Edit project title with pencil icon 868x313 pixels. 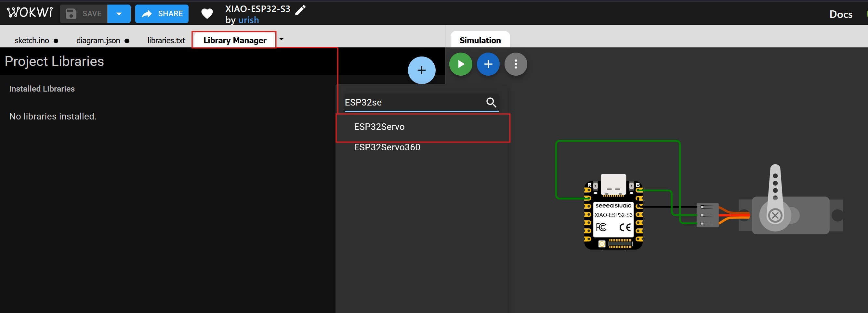click(300, 10)
